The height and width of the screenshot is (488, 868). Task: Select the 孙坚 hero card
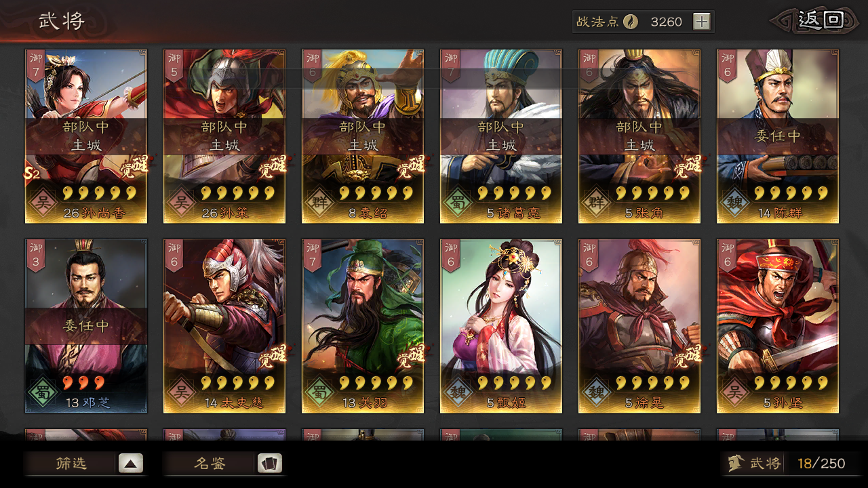[778, 326]
